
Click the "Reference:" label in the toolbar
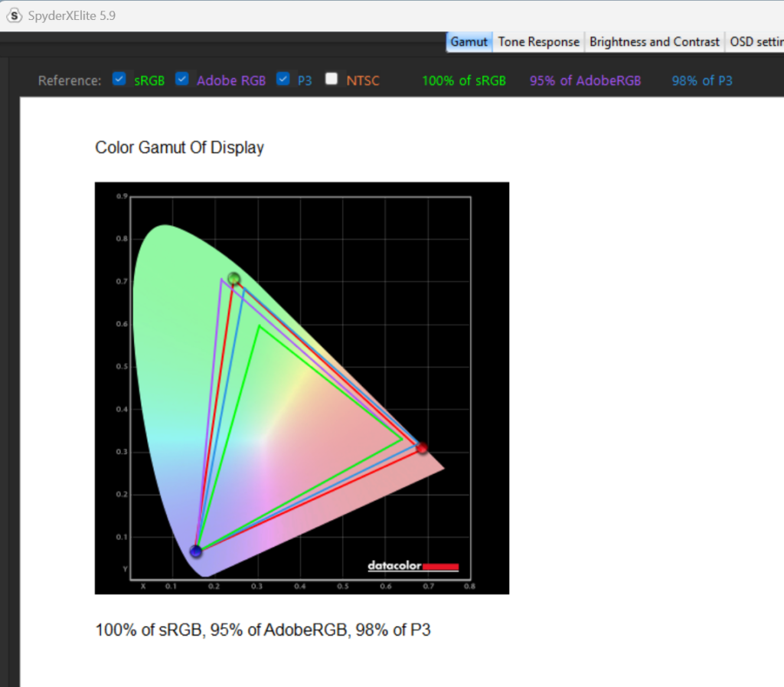[x=70, y=80]
